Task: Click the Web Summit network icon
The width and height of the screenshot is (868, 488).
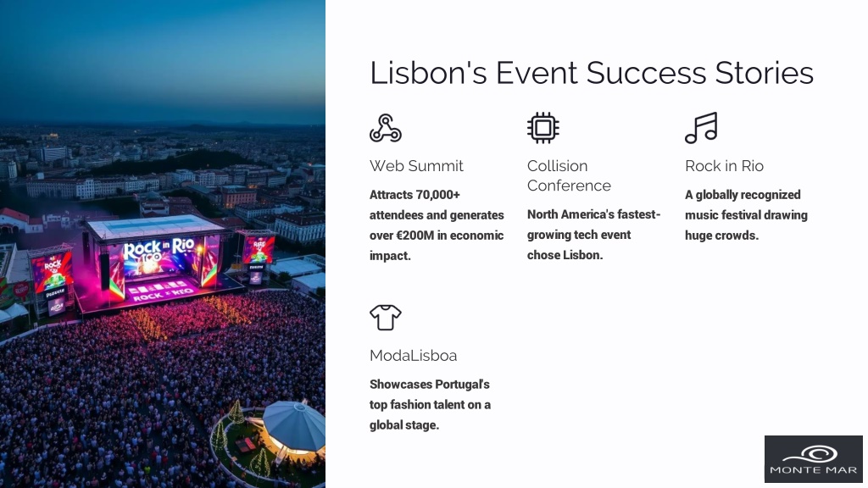Action: pyautogui.click(x=386, y=128)
